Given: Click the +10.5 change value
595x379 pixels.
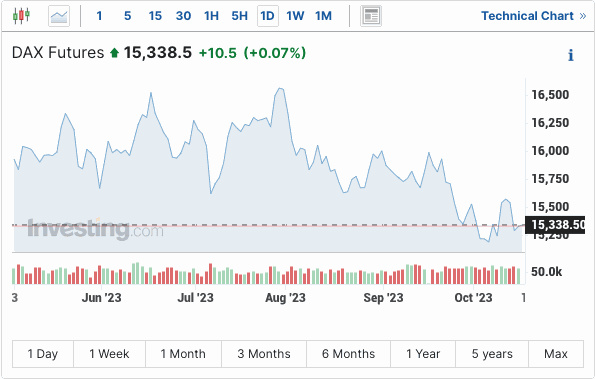Looking at the screenshot, I should pos(218,53).
